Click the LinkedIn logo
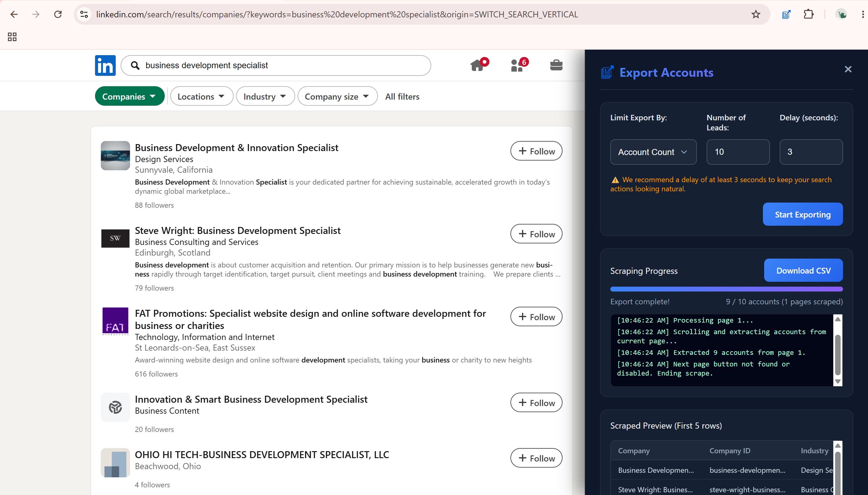 105,65
